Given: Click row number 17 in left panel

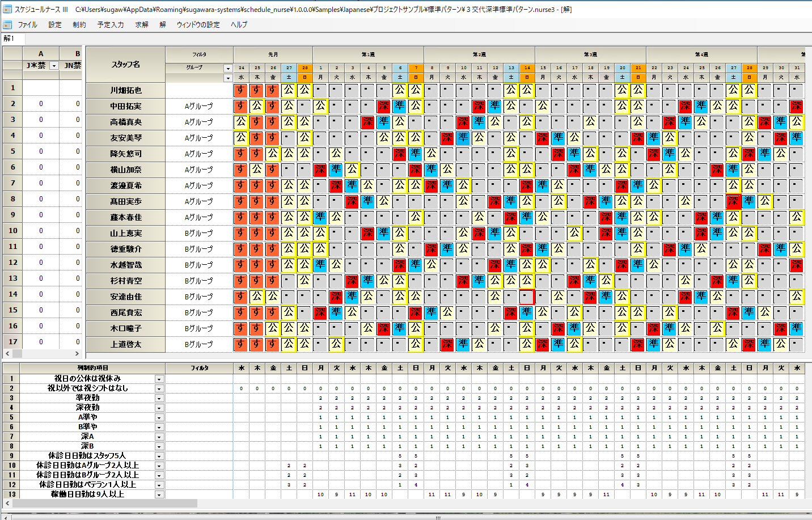Looking at the screenshot, I should [12, 342].
